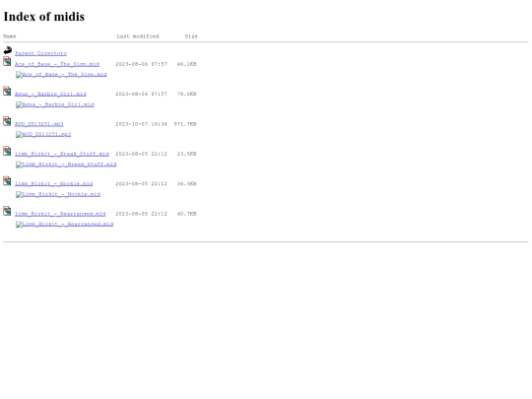The image size is (532, 399).
Task: Sort listing by the Last modified header
Action: [138, 36]
